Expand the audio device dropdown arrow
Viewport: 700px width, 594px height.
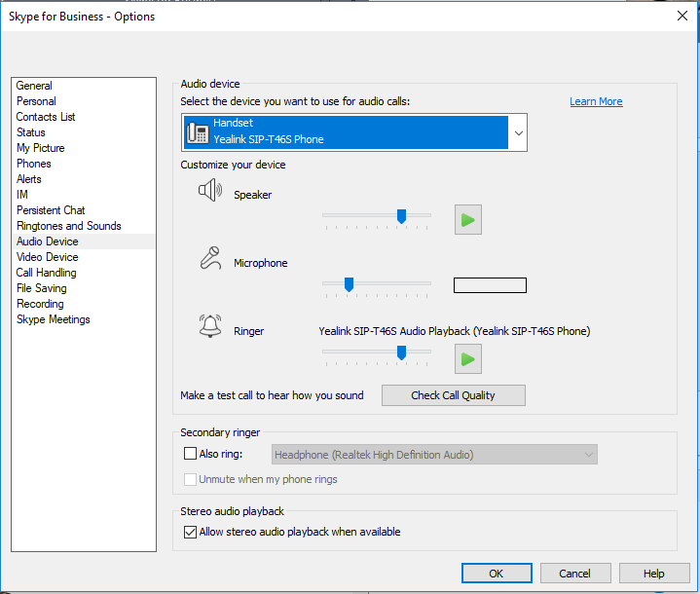pos(518,132)
